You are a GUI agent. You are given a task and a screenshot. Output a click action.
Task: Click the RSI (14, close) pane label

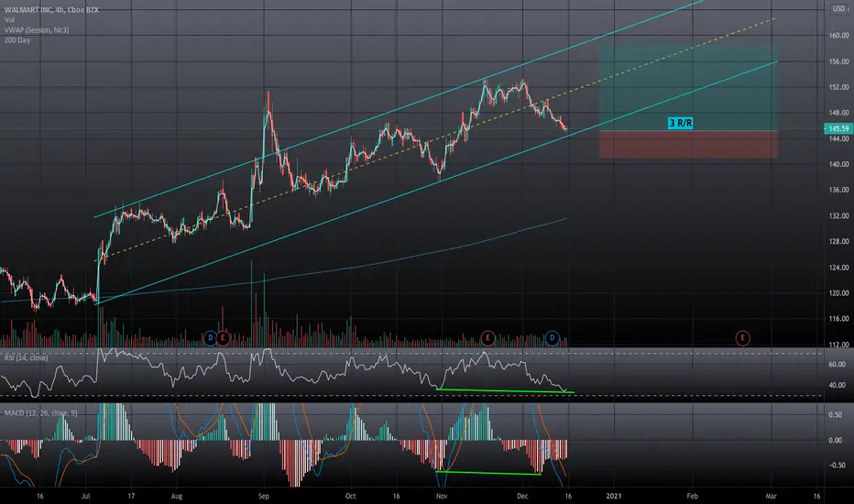point(27,357)
